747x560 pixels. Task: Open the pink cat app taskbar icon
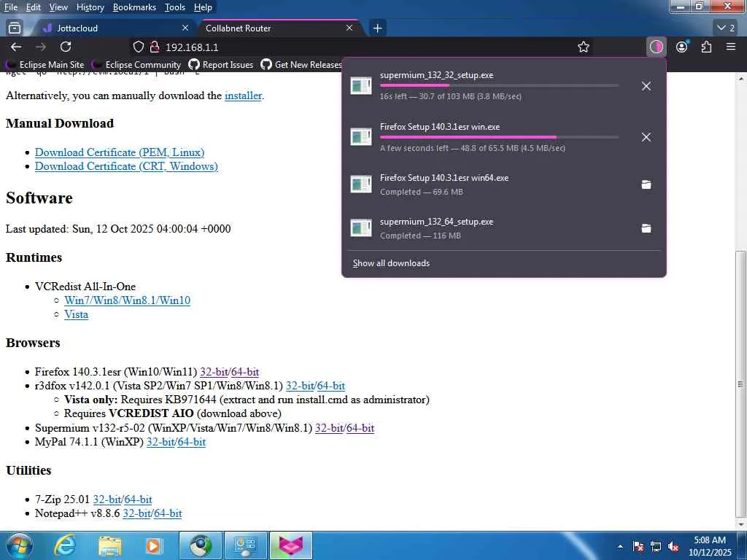290,545
